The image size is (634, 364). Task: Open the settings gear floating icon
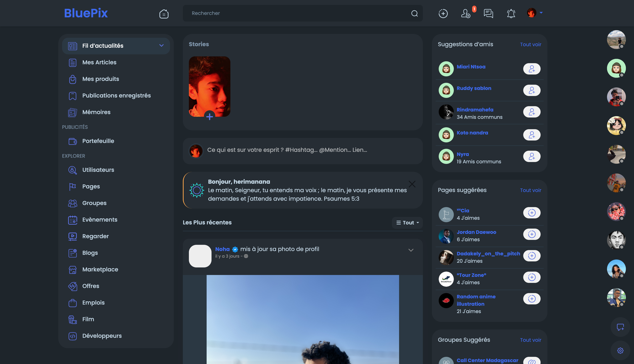(620, 350)
